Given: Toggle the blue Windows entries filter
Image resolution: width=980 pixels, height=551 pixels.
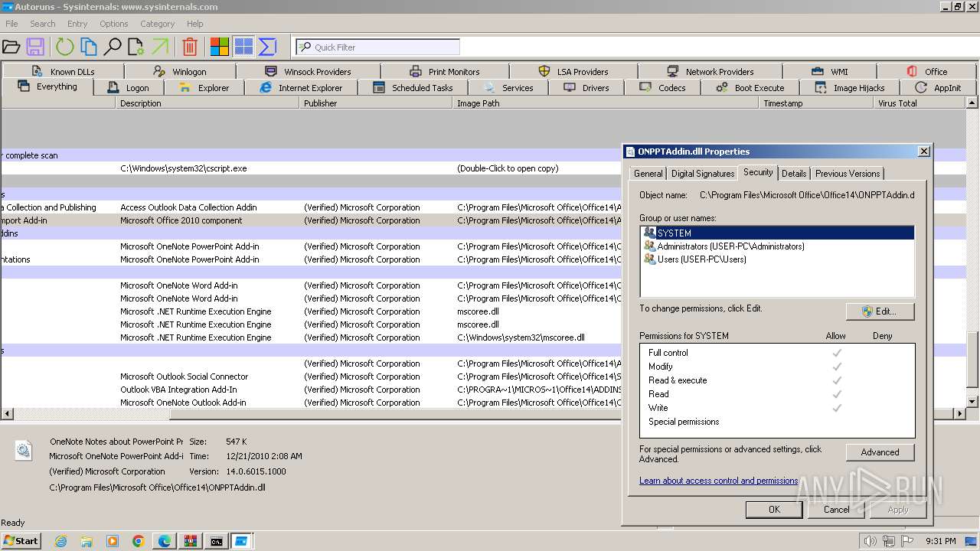Looking at the screenshot, I should (x=243, y=47).
